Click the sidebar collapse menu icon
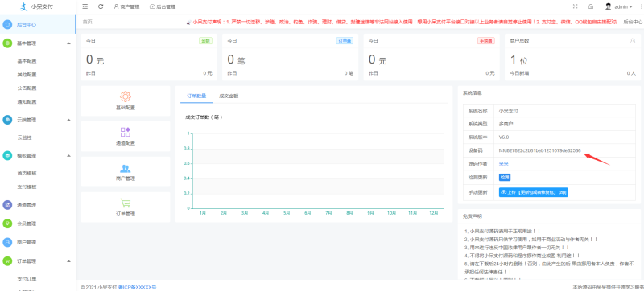The height and width of the screenshot is (291, 644). tap(85, 6)
